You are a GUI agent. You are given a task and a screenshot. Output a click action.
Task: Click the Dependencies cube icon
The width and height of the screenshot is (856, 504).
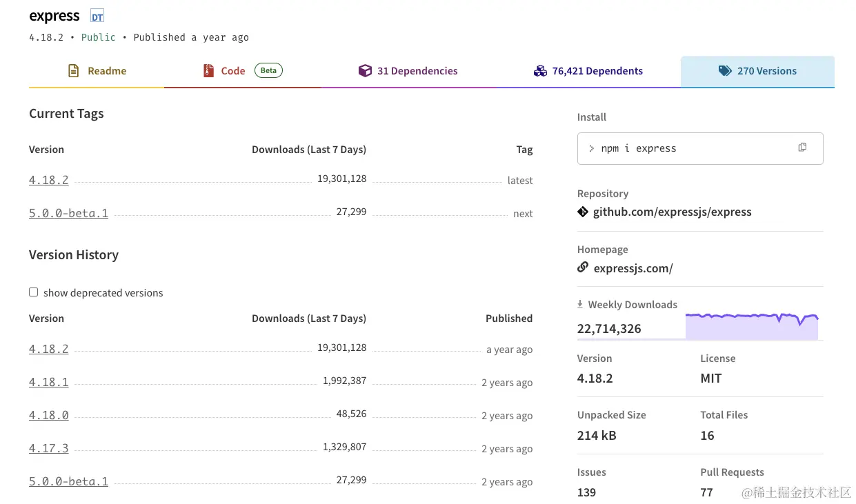click(365, 71)
